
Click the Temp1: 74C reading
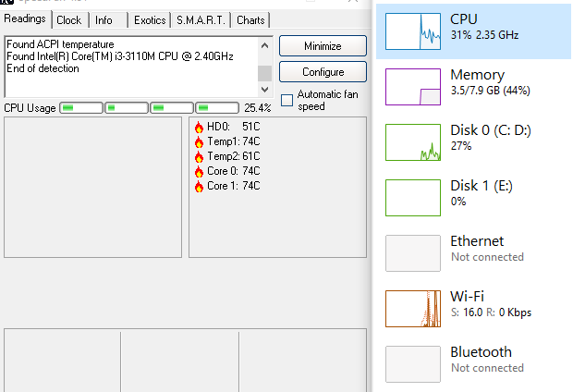tap(234, 141)
